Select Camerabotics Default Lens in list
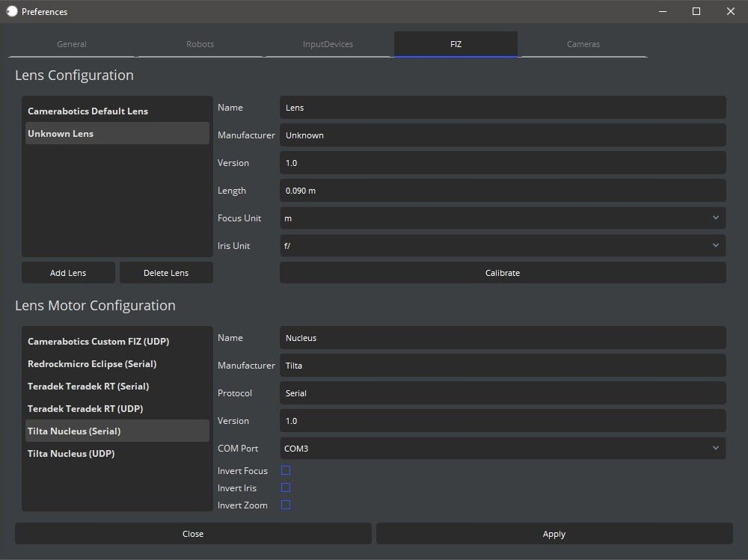Image resolution: width=748 pixels, height=560 pixels. [x=117, y=111]
